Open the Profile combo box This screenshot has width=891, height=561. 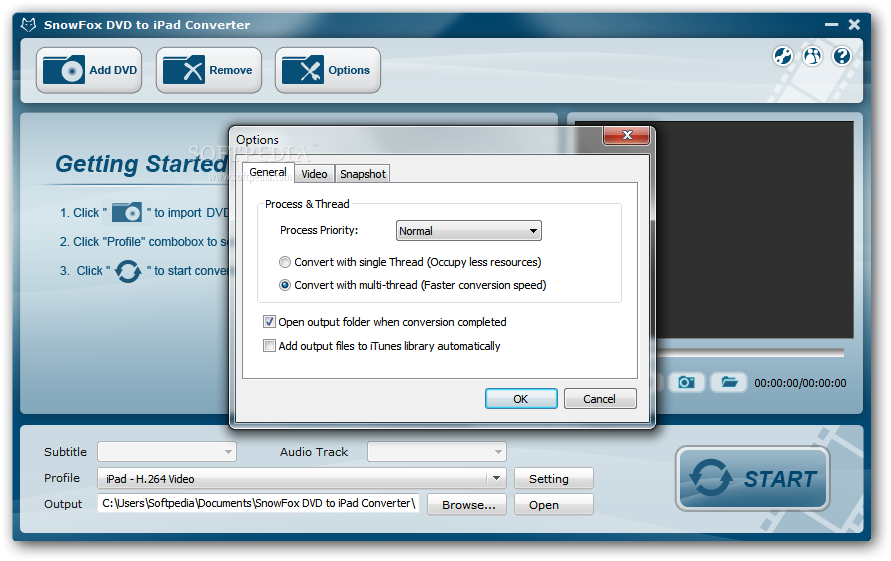point(302,479)
